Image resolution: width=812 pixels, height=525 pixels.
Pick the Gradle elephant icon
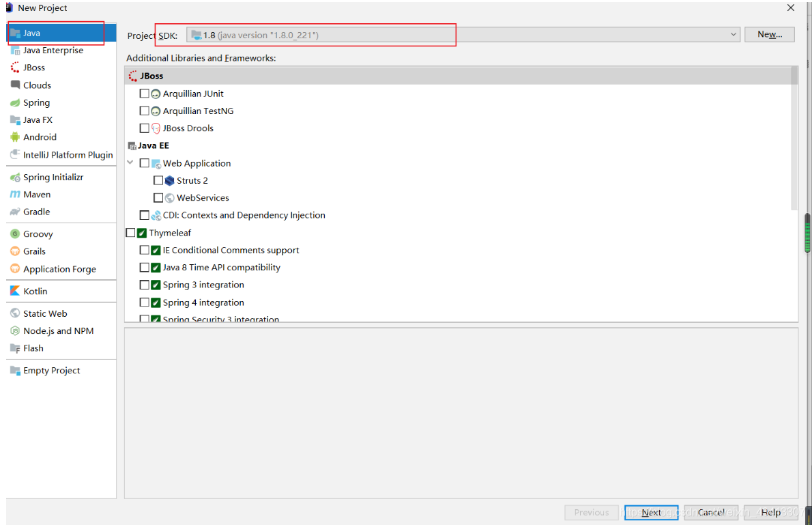coord(15,212)
